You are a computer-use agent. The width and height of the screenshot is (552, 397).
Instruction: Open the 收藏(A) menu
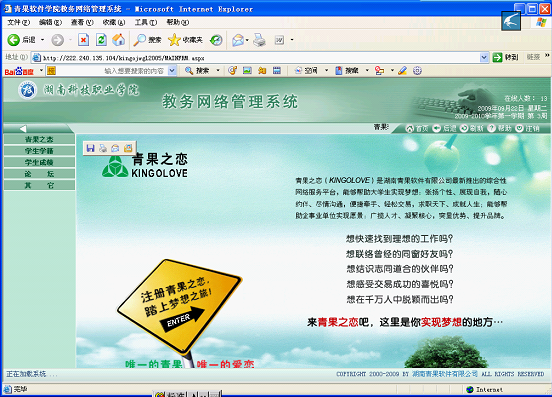[x=114, y=23]
